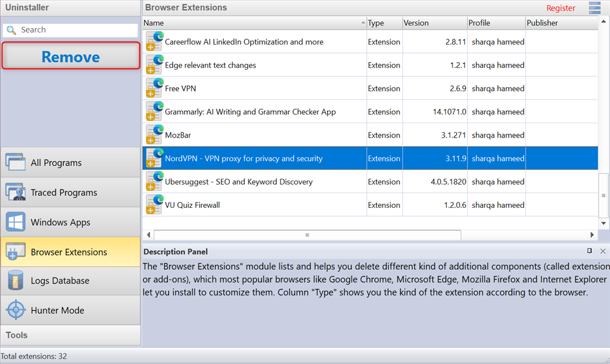Viewport: 610px width, 364px height.
Task: Sort by the Profile column header
Action: tap(496, 23)
